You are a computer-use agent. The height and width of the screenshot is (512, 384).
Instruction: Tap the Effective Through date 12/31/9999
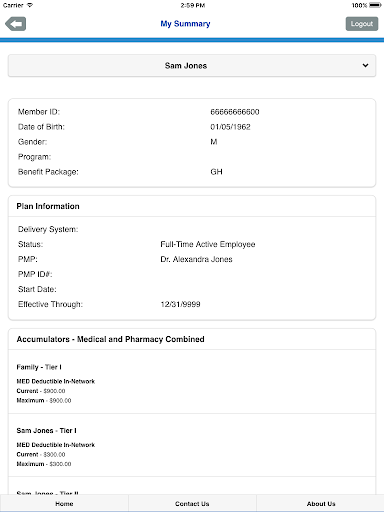point(180,304)
